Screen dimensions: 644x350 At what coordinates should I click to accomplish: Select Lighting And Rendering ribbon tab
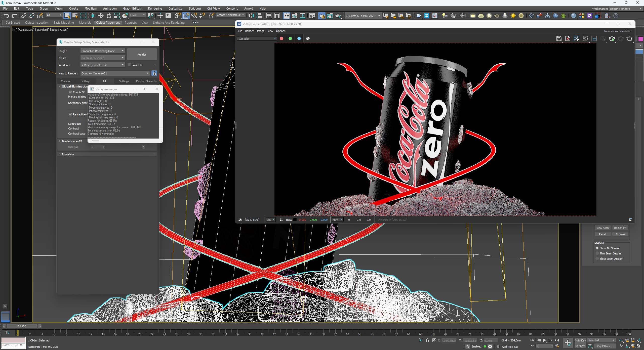point(169,22)
